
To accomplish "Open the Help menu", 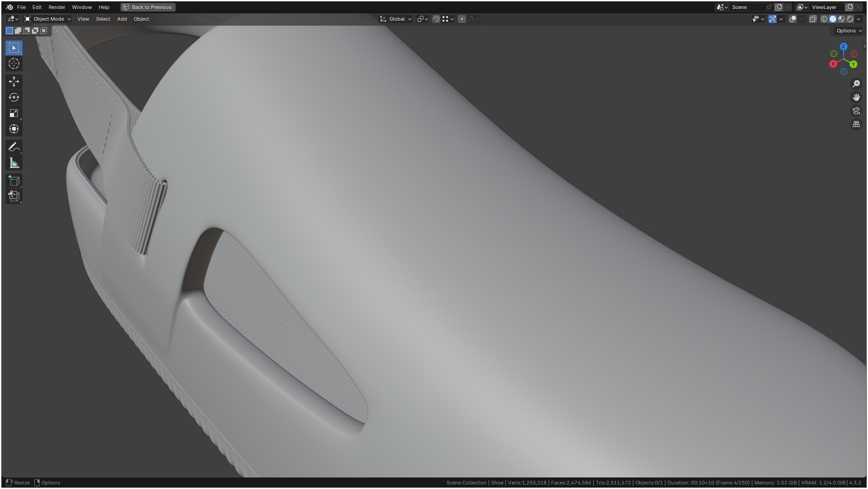I will pos(104,7).
